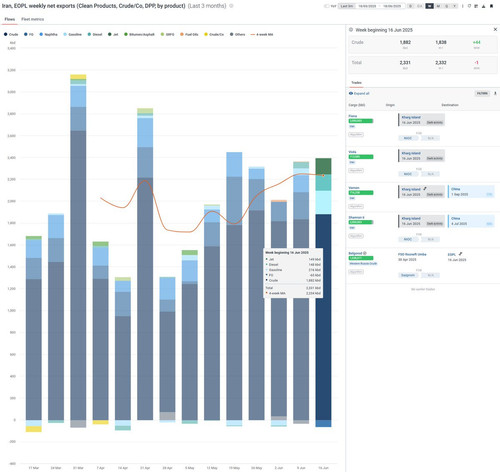Open the table view icon in top toolbar

476,6
